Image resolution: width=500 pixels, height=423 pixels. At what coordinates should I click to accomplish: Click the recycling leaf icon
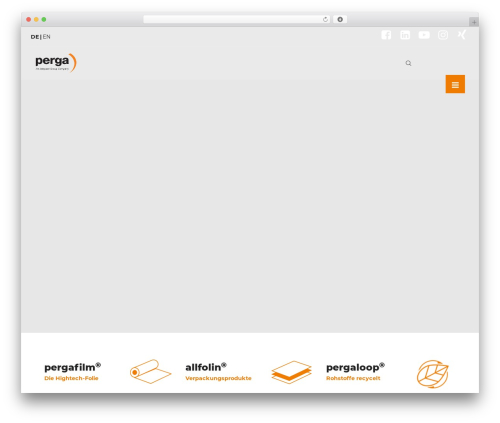tap(432, 374)
